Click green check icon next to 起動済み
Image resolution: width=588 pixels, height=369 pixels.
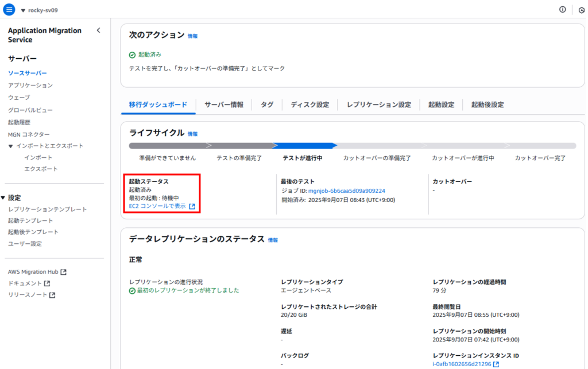[132, 55]
